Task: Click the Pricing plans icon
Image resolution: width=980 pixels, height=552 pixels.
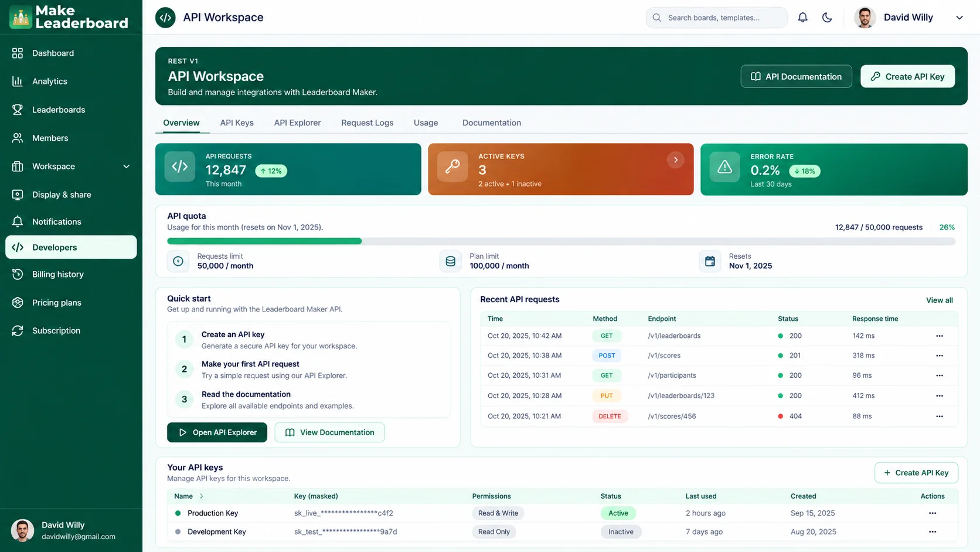Action: [18, 303]
